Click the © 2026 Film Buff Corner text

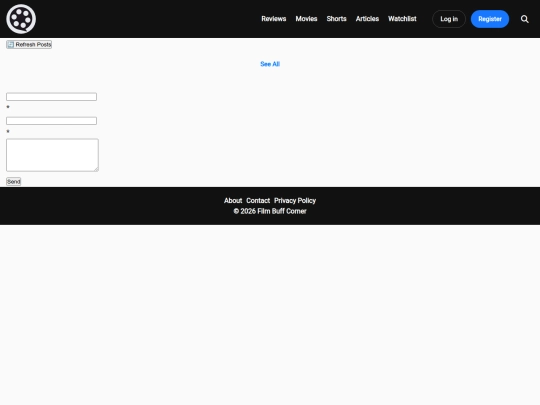click(270, 211)
